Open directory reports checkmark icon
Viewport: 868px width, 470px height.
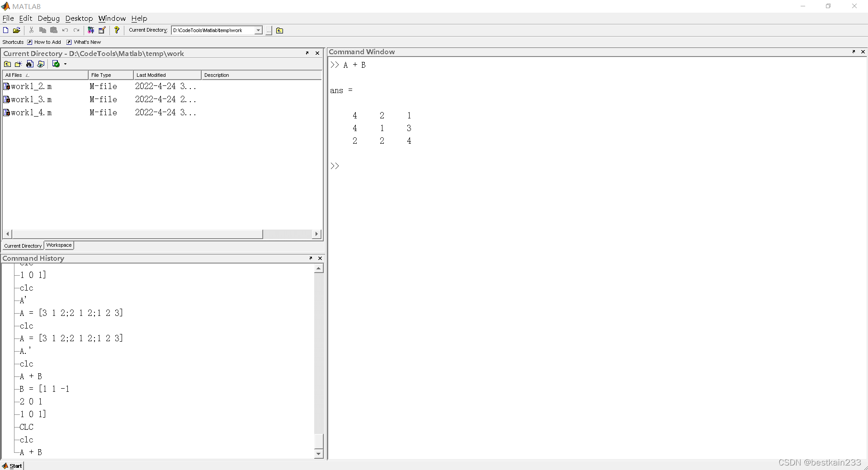tap(56, 64)
